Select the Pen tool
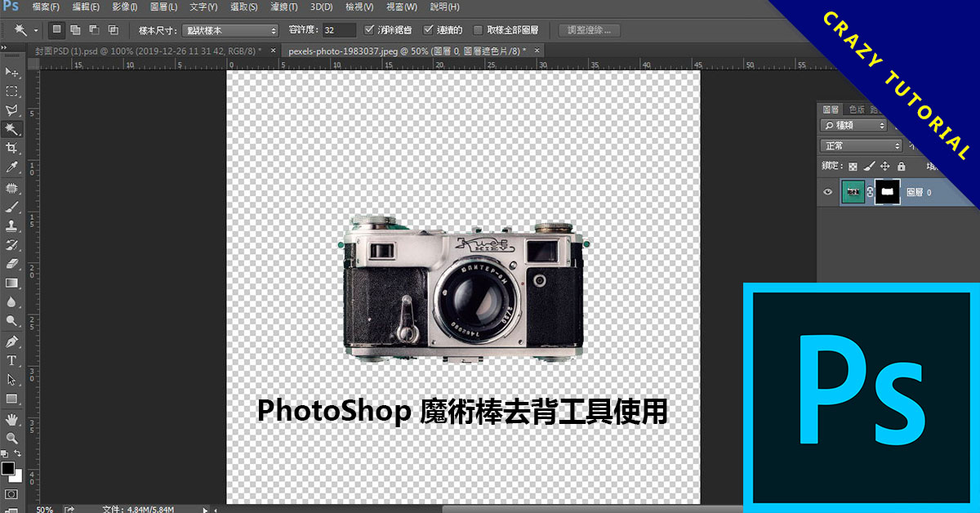This screenshot has height=513, width=980. (11, 341)
